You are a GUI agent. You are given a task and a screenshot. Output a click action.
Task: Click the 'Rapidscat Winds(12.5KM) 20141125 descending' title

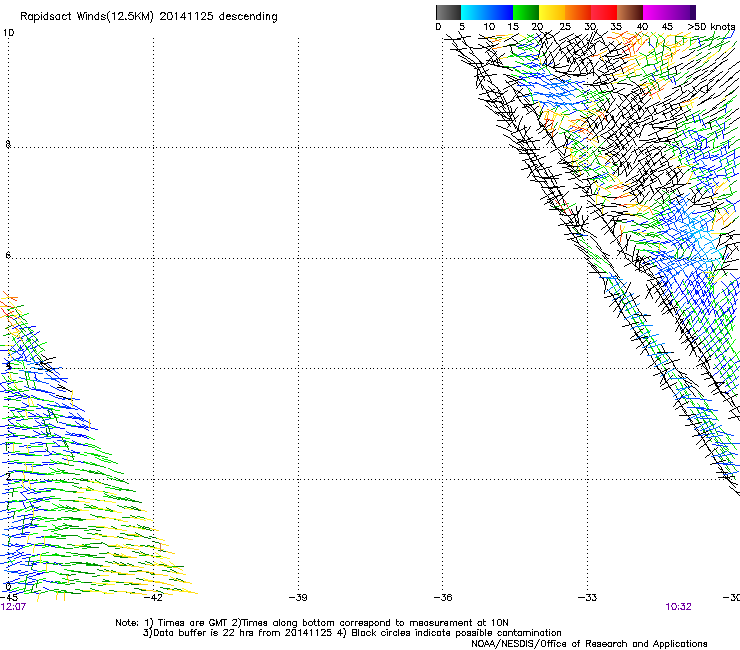click(x=149, y=17)
